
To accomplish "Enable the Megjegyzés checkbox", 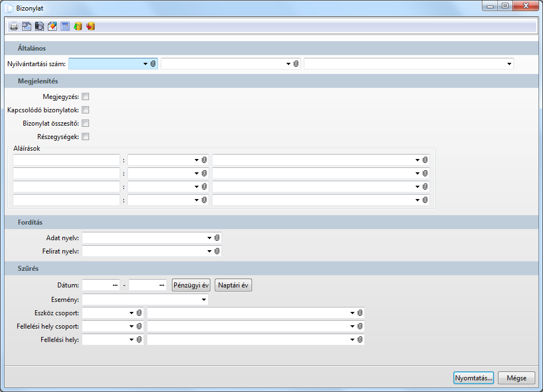I will (86, 97).
